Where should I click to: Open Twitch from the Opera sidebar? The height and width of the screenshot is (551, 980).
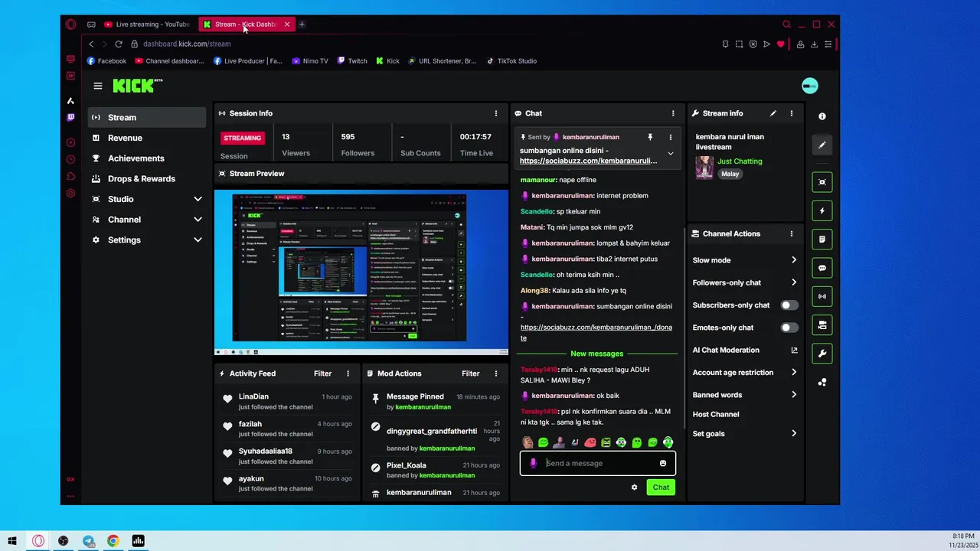pyautogui.click(x=70, y=117)
